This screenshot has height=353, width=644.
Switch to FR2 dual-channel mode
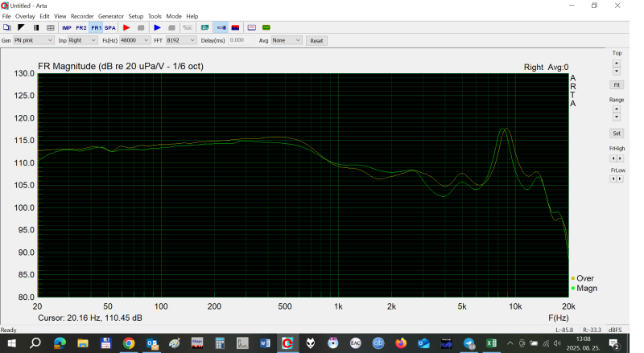click(81, 28)
